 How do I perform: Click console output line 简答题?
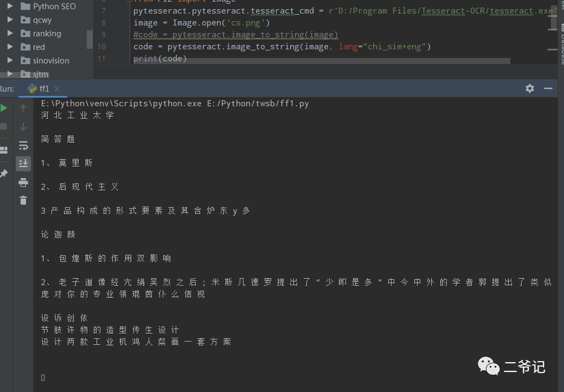pos(58,139)
